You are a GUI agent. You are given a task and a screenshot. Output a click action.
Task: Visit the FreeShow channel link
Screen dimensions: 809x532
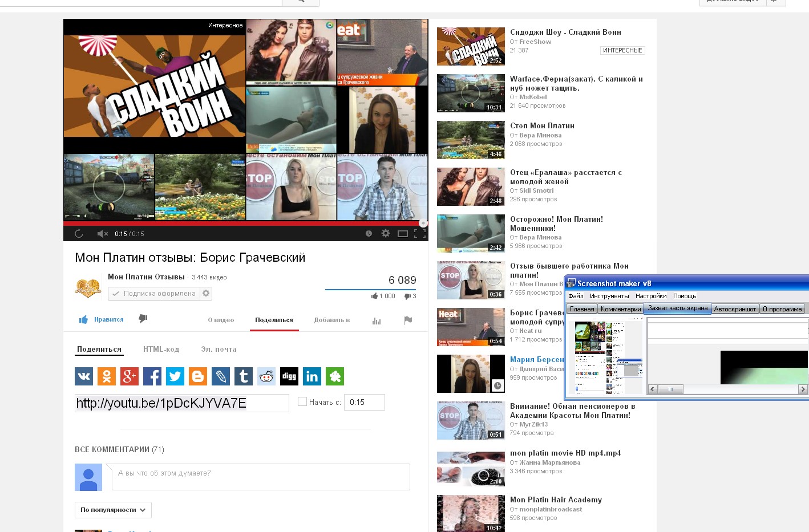[x=535, y=42]
